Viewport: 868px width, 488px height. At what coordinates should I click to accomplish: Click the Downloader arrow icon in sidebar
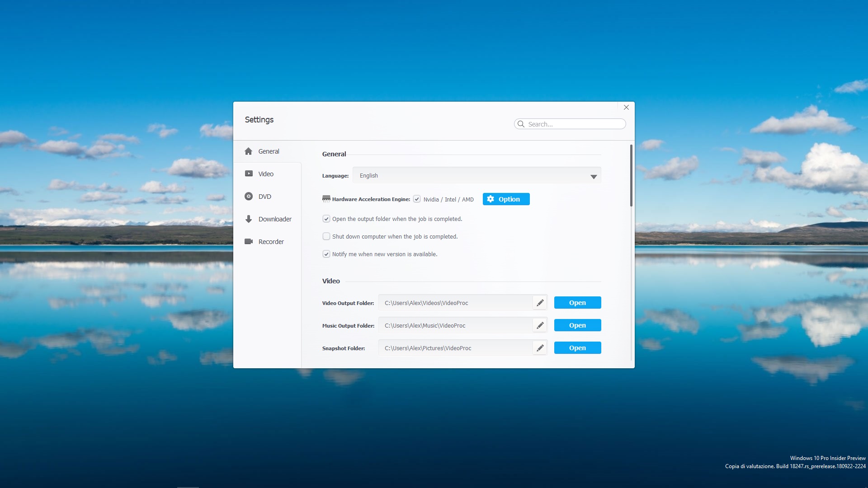pos(249,219)
